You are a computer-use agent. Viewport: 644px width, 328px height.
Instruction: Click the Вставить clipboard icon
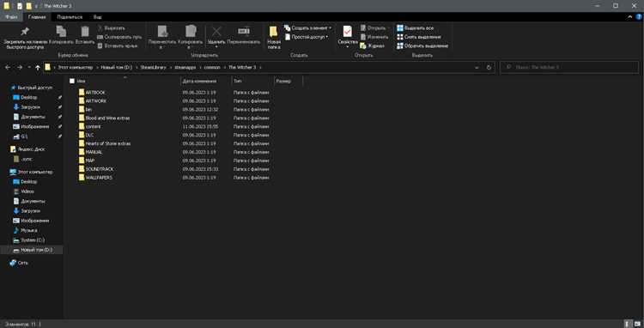[x=85, y=32]
